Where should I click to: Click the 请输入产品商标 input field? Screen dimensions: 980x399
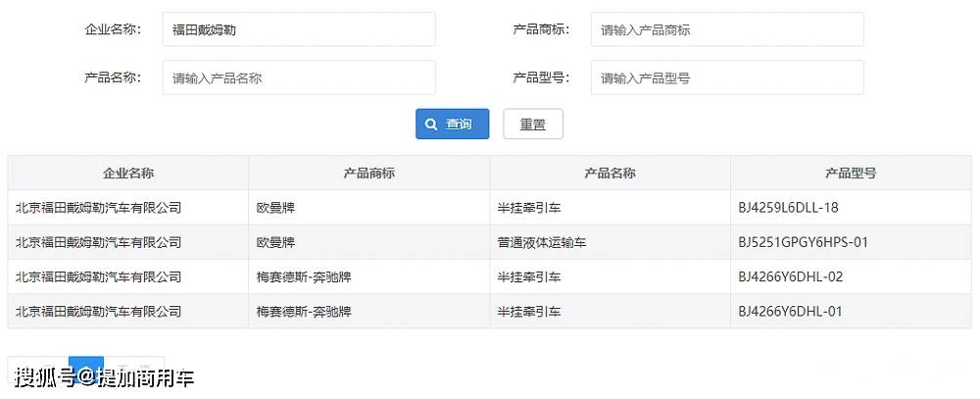[x=726, y=29]
